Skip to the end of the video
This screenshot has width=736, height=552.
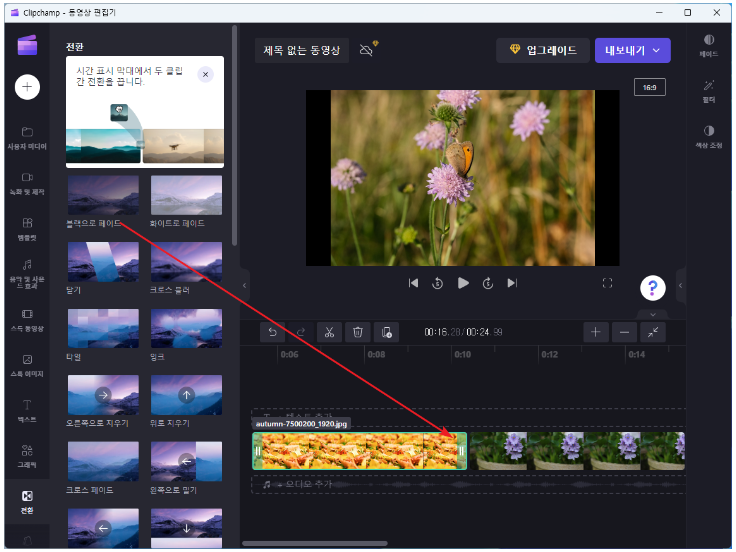pos(512,283)
